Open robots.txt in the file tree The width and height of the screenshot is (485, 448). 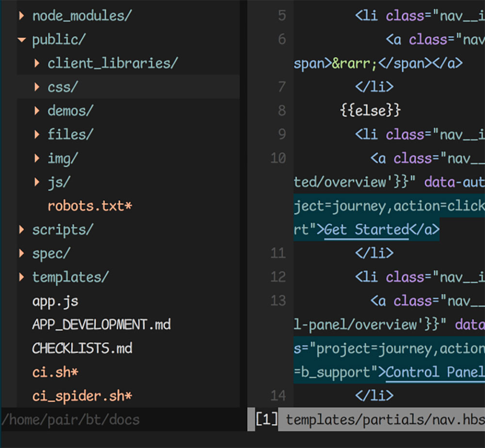click(x=90, y=206)
